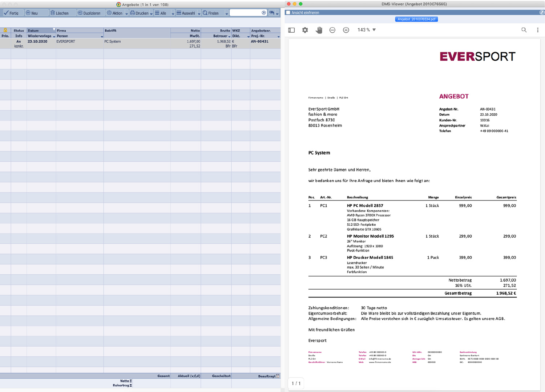Open PDF viewer settings gear
545x392 pixels.
click(x=305, y=30)
